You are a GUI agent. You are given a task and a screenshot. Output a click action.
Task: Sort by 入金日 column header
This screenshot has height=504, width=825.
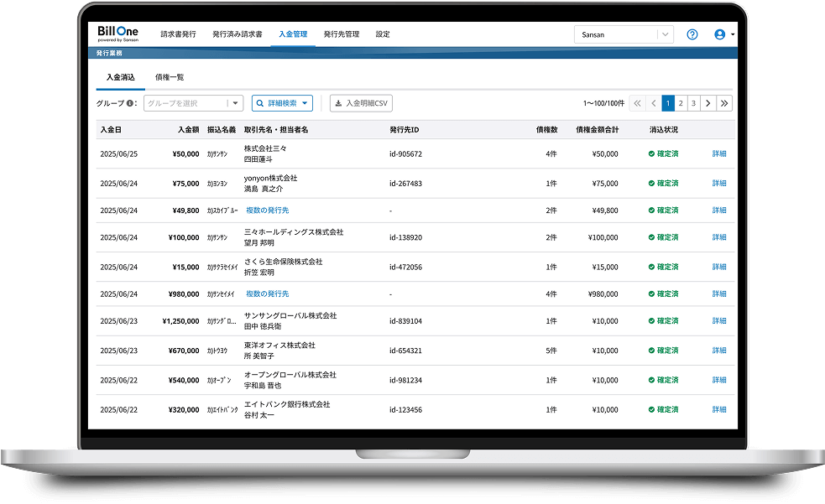pos(111,130)
